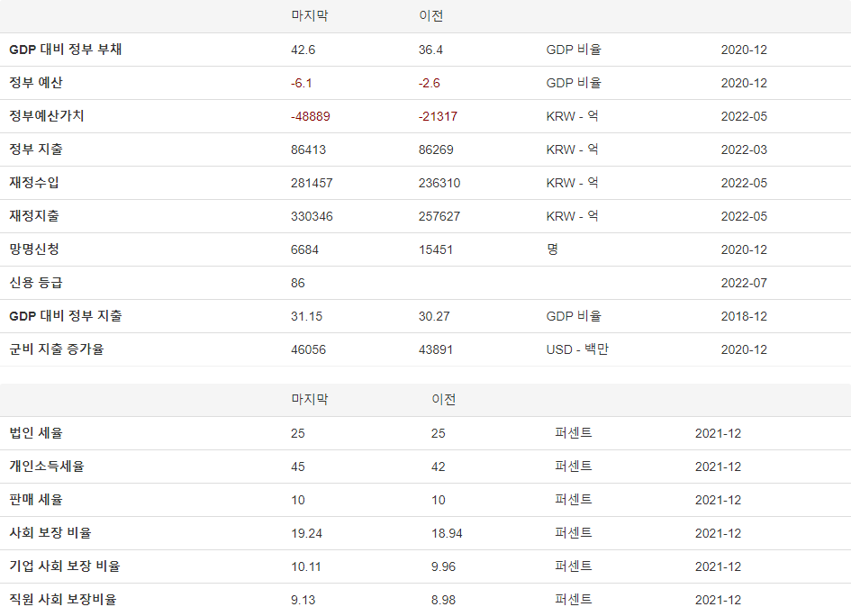Open the 사회 보장 비율 link
Viewport: 851px width, 616px height.
tap(50, 533)
